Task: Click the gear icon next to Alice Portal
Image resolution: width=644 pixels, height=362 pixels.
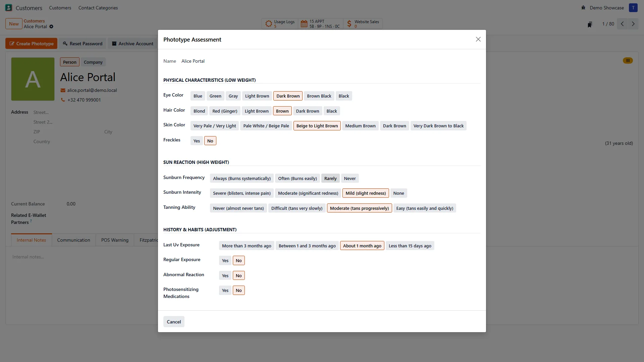Action: 51,27
